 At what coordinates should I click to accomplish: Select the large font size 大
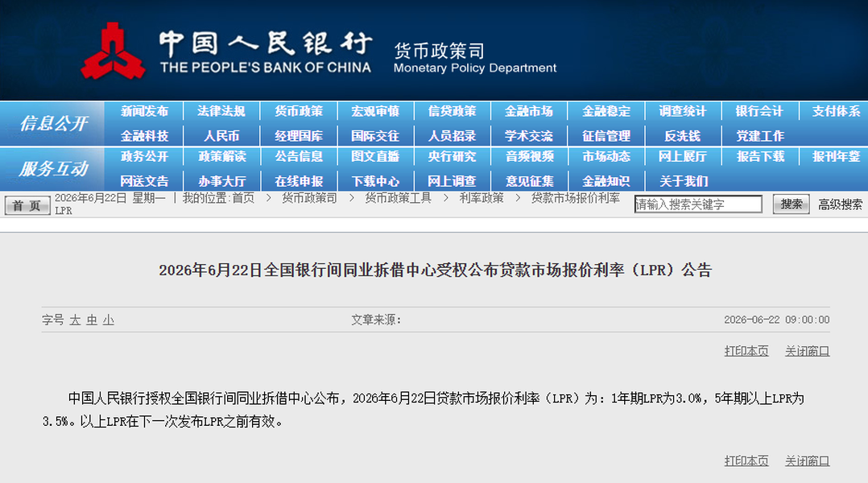click(75, 320)
